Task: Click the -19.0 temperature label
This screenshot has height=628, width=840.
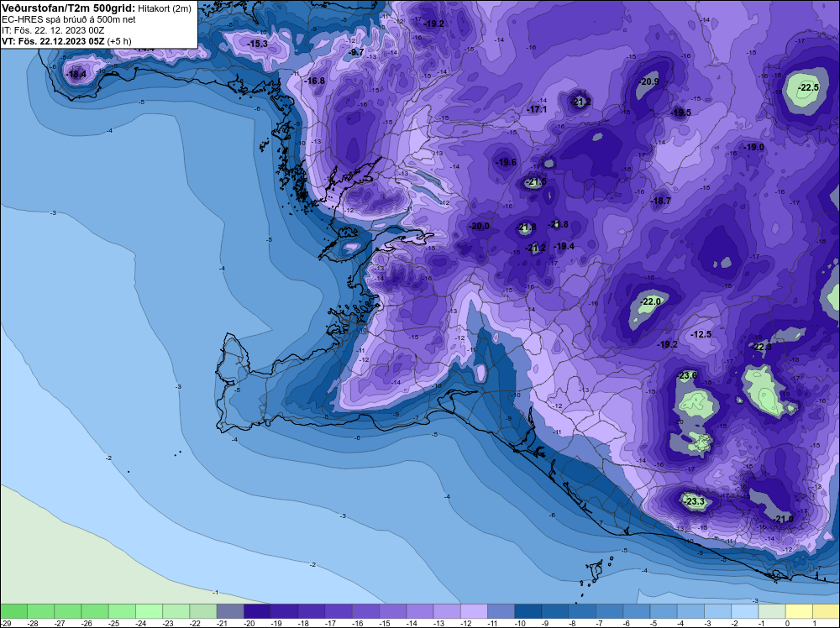Action: 754,147
